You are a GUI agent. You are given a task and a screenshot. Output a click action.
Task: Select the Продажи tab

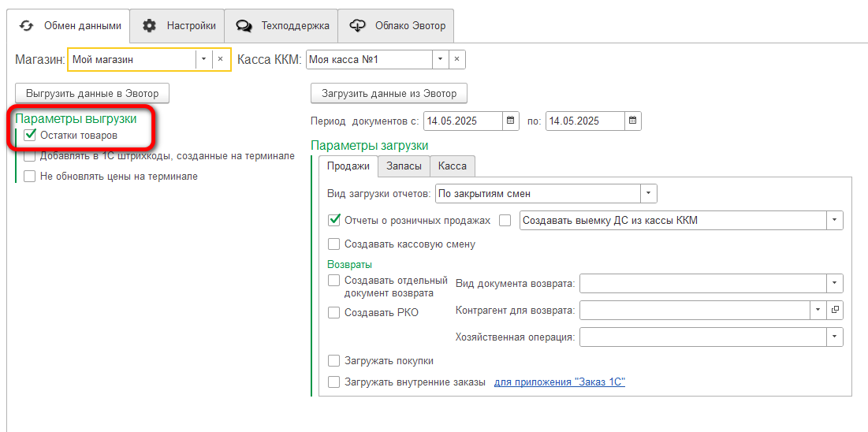click(x=348, y=166)
